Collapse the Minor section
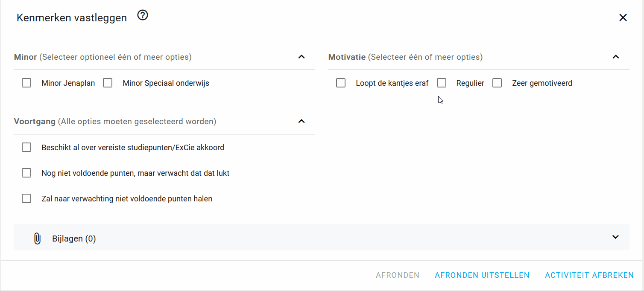 pos(302,56)
